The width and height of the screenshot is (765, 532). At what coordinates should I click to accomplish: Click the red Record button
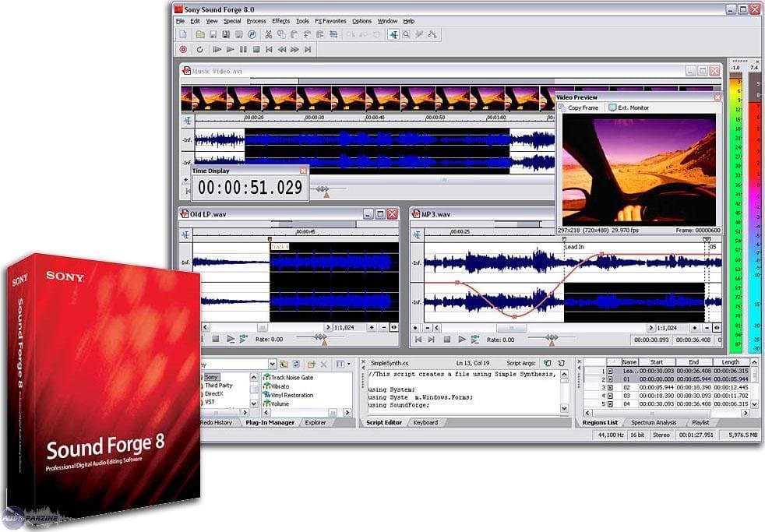[x=183, y=49]
